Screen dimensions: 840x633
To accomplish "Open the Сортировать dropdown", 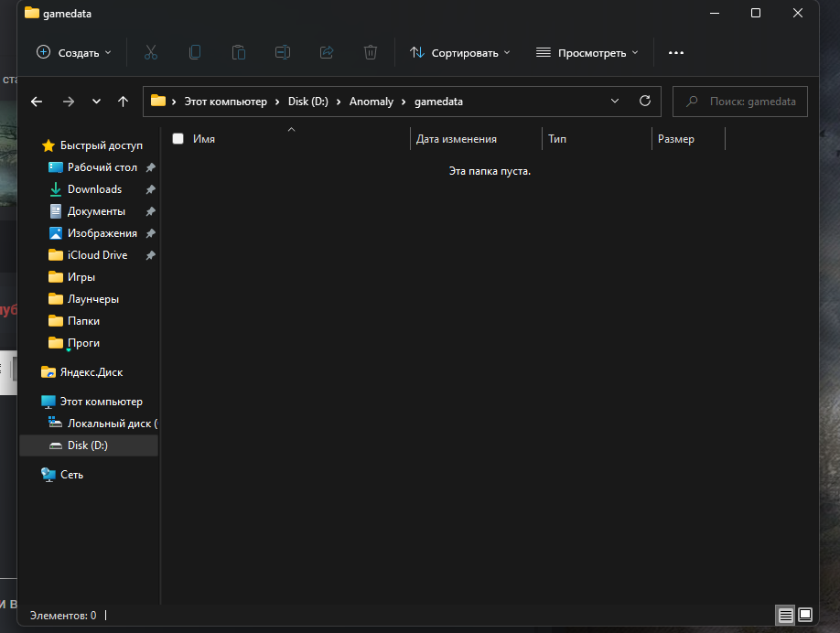I will coord(460,52).
